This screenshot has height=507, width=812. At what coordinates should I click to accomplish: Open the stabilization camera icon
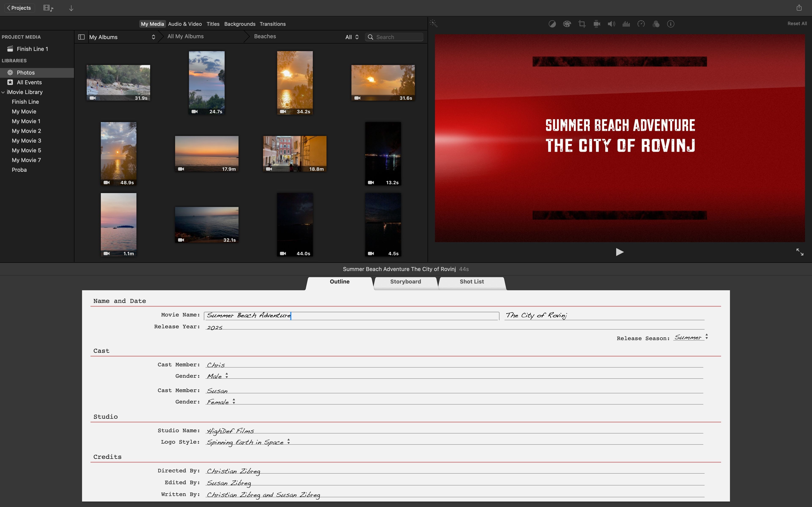(597, 24)
